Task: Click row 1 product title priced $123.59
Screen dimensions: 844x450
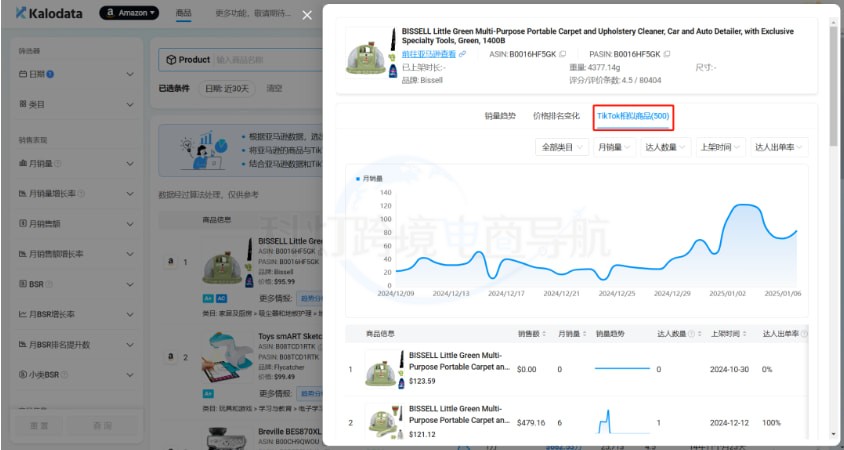Action: [x=459, y=361]
